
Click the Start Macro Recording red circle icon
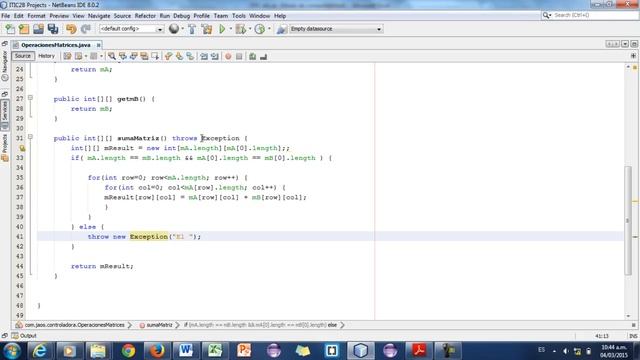tap(228, 56)
